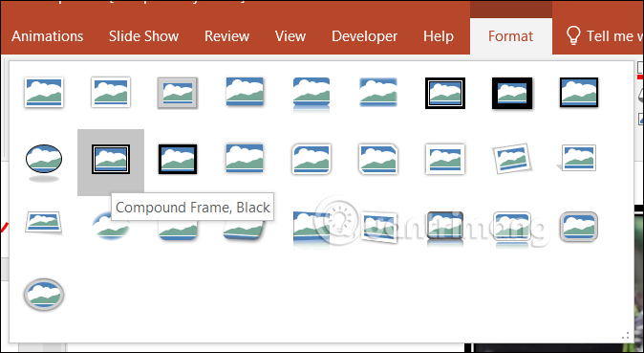Grab the gallery resize handle dots

coord(626,336)
